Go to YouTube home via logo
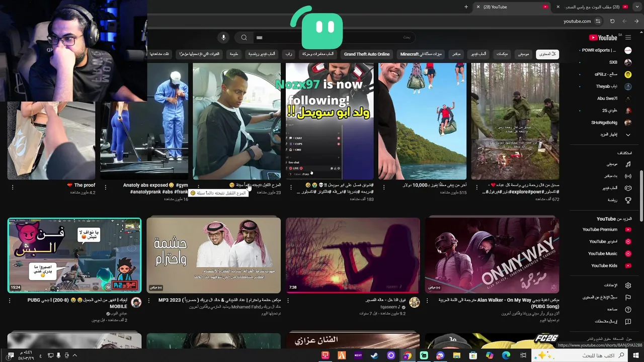This screenshot has width=644, height=362. tap(603, 38)
